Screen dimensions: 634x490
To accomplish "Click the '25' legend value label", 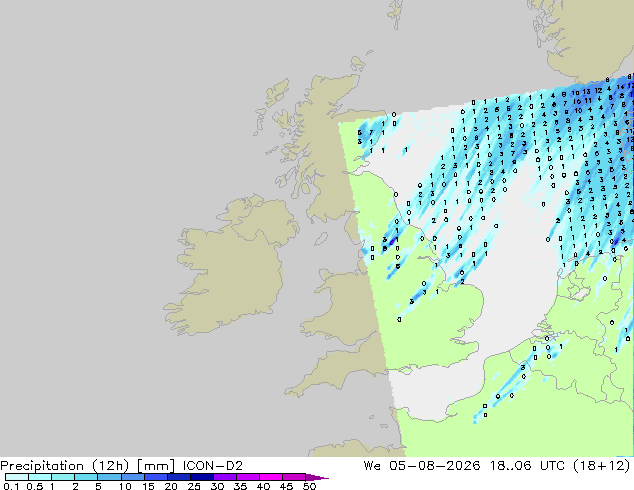I will 194,486.
